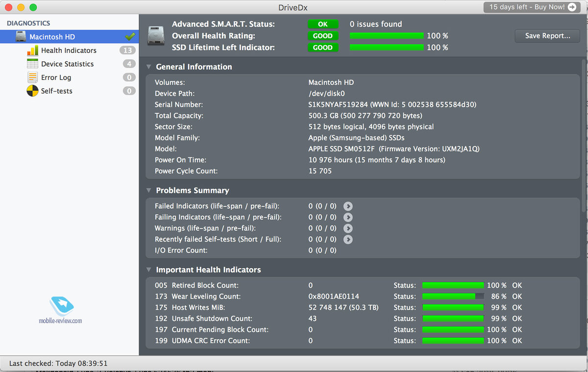Viewport: 588px width, 372px height.
Task: Click Power Cycle Count value 15 705
Action: tap(320, 171)
